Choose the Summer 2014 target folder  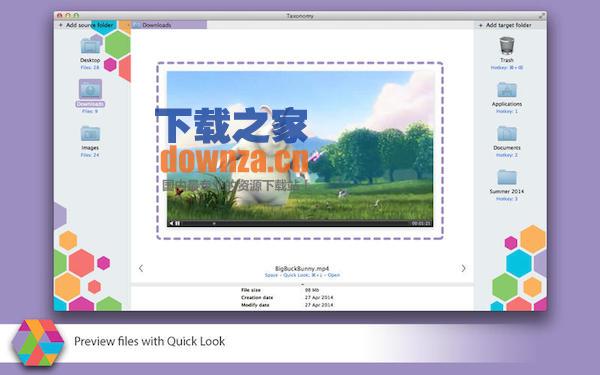[507, 177]
